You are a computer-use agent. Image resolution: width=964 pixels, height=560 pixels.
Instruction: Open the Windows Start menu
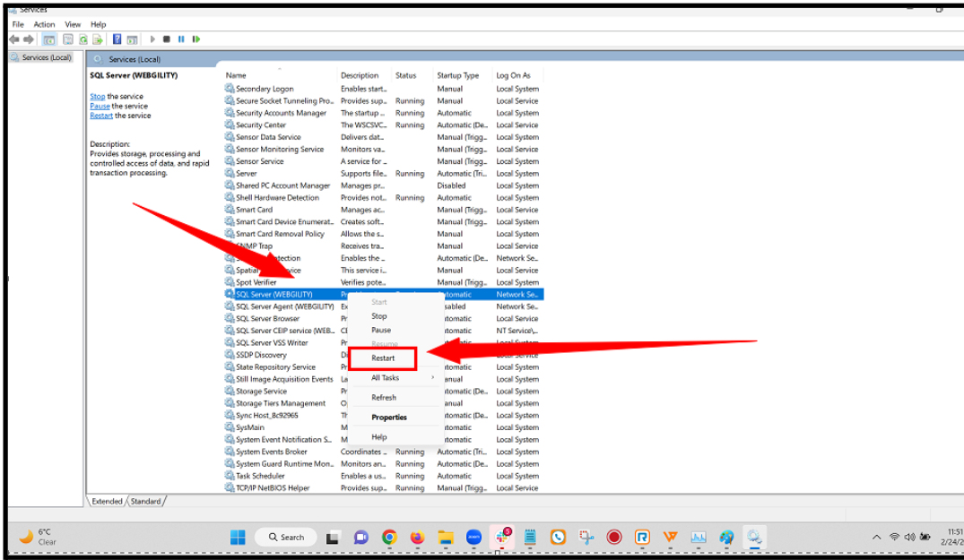238,538
